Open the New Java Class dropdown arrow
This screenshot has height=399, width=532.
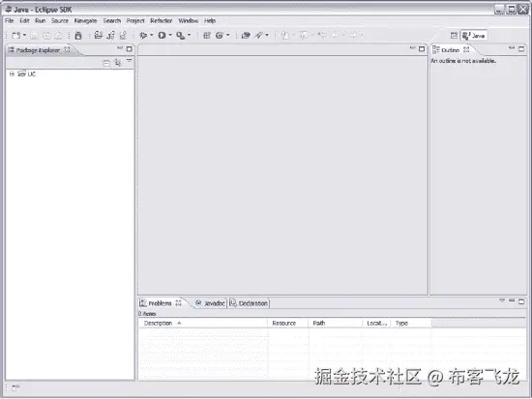[x=228, y=35]
